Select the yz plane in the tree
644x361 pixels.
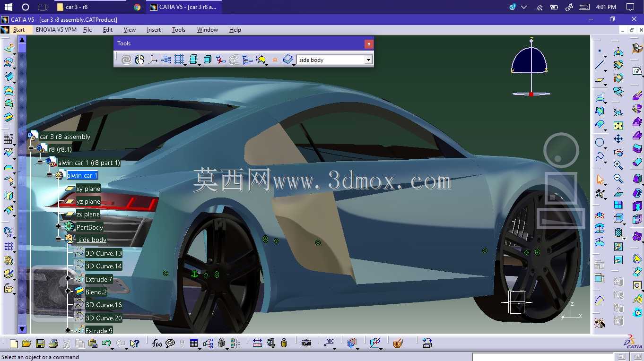[x=88, y=201]
